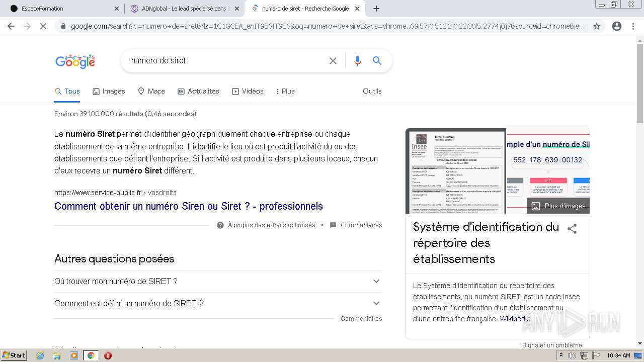This screenshot has height=362, width=644.
Task: Click red Opera icon in taskbar
Action: [108, 355]
